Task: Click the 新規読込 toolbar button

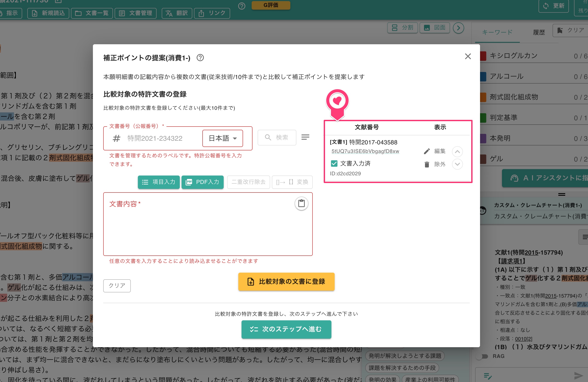Action: point(48,13)
